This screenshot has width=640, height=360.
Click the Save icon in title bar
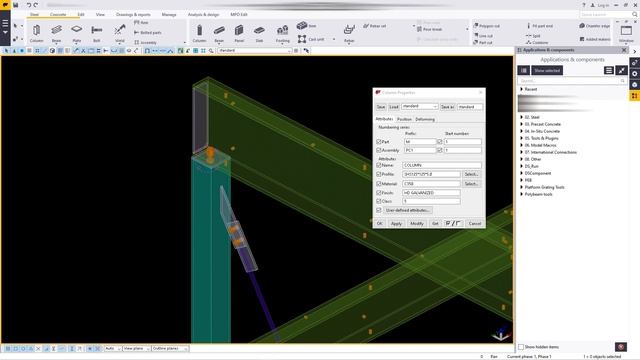(16, 5)
